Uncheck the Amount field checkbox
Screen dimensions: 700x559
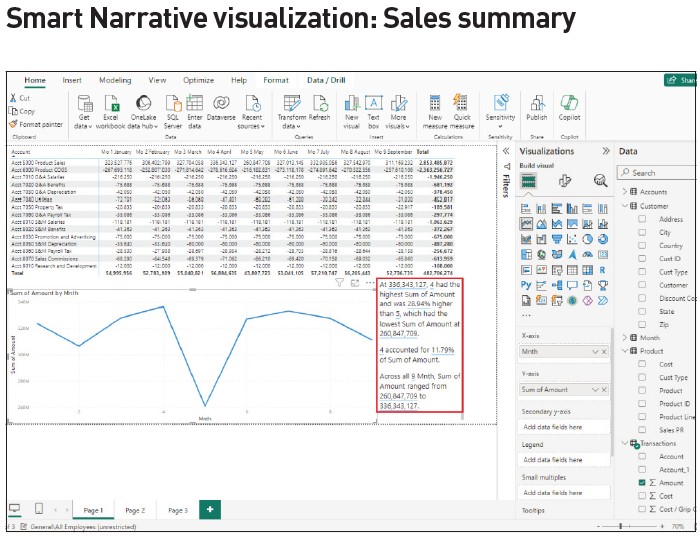(x=642, y=483)
